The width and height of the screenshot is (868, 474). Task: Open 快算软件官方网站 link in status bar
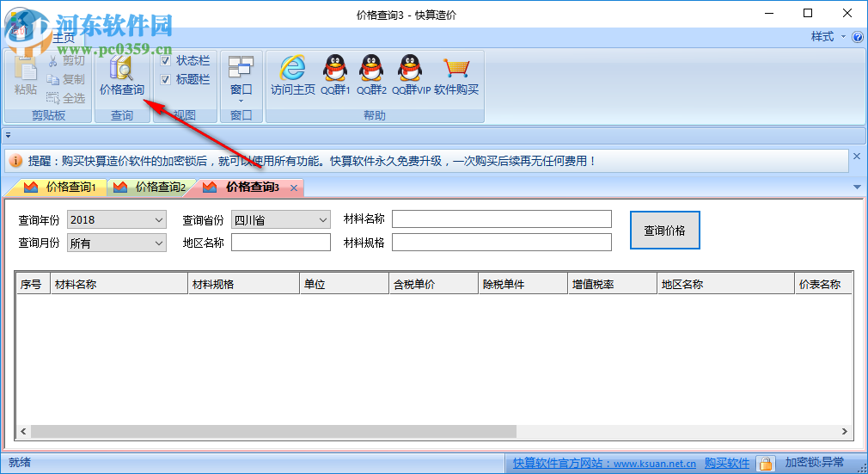[604, 464]
